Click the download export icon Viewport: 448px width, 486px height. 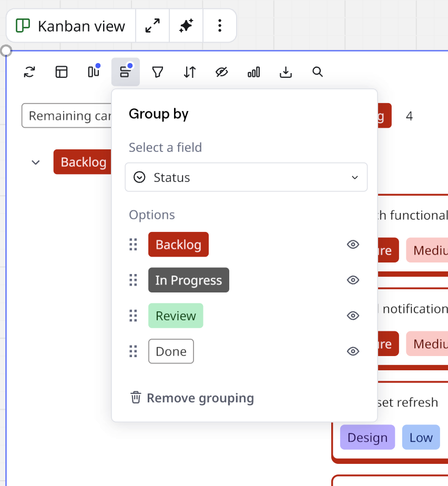(286, 72)
